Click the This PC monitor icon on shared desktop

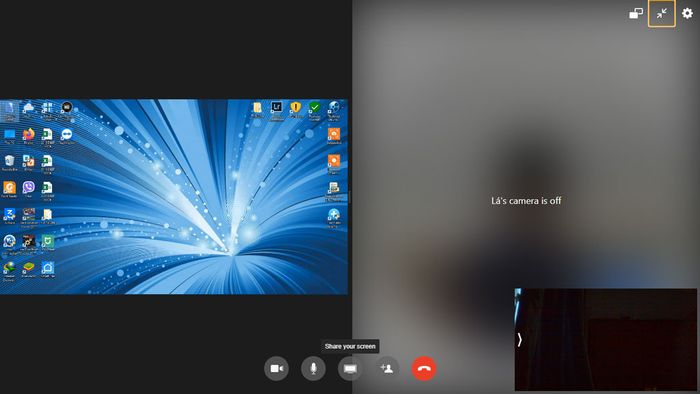point(9,134)
